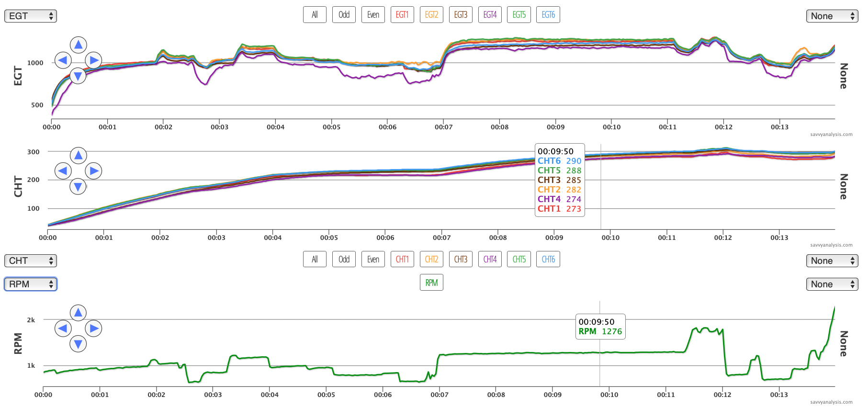Screen dimensions: 868x408
Task: Pan RPM chart down with arrow
Action: 78,344
